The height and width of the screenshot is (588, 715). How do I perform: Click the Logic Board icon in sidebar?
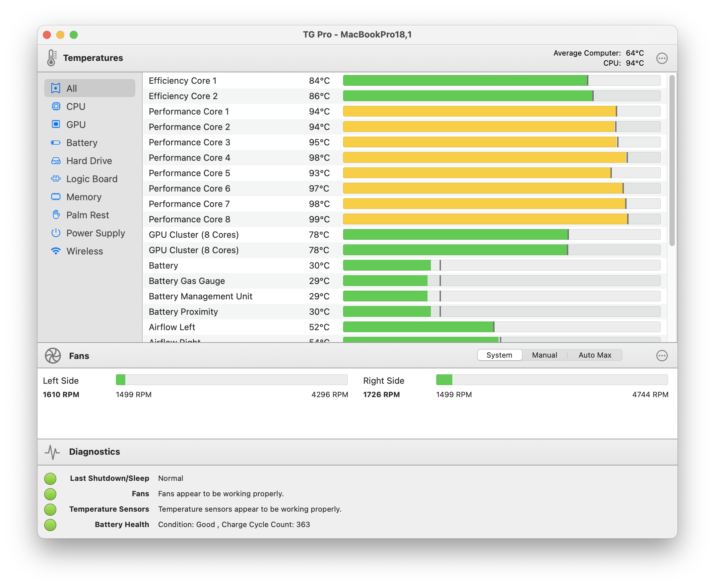(x=56, y=178)
